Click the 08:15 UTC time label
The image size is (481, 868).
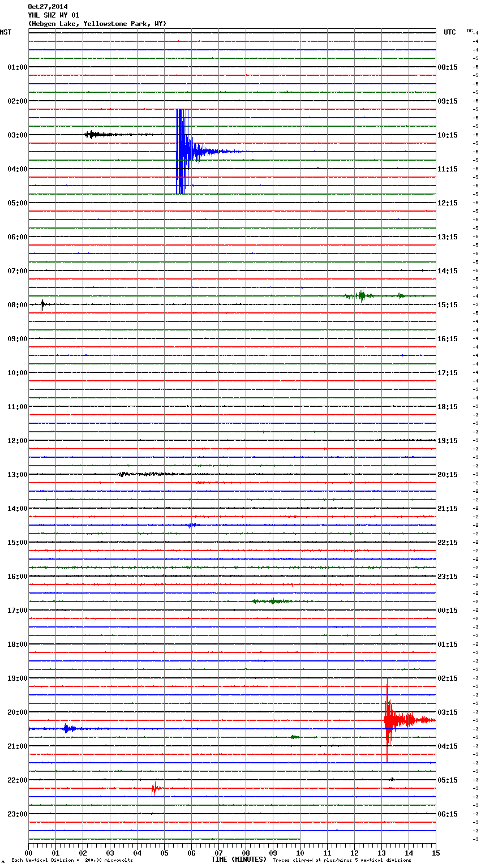point(448,67)
